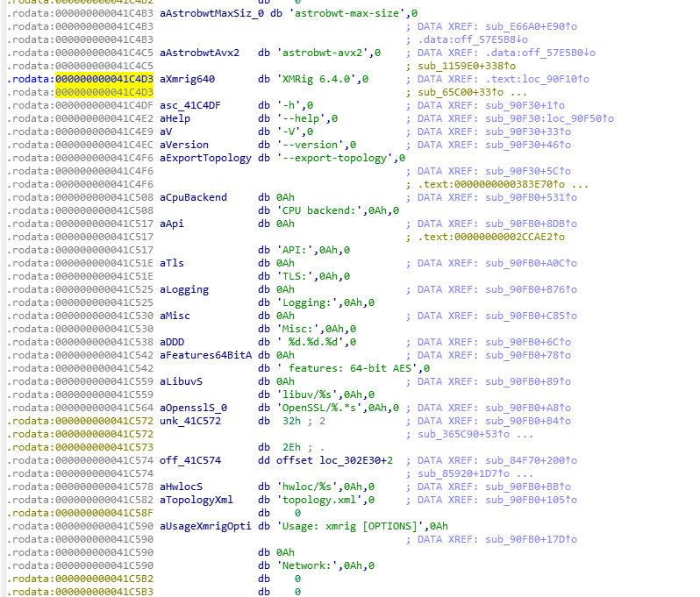The width and height of the screenshot is (700, 597).
Task: Follow xref sub_90FB0+B76
Action: 532,289
